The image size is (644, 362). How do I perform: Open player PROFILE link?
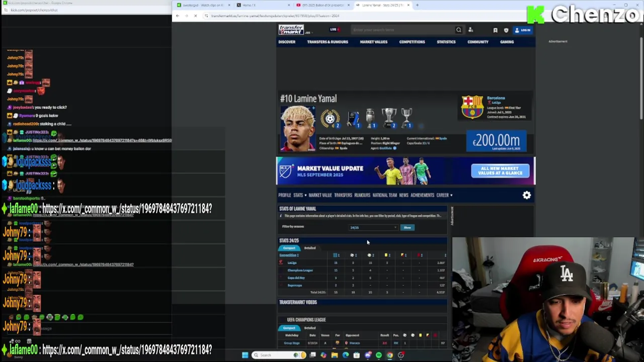click(285, 195)
